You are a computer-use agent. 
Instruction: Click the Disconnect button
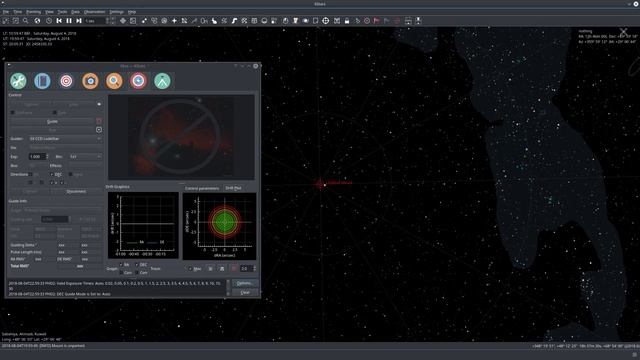coord(76,191)
